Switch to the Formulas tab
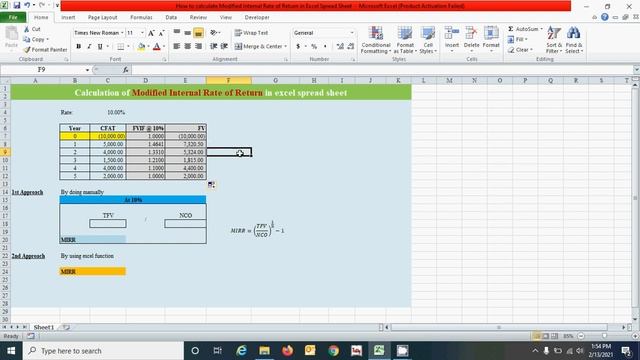Viewport: 640px width, 360px height. click(141, 18)
